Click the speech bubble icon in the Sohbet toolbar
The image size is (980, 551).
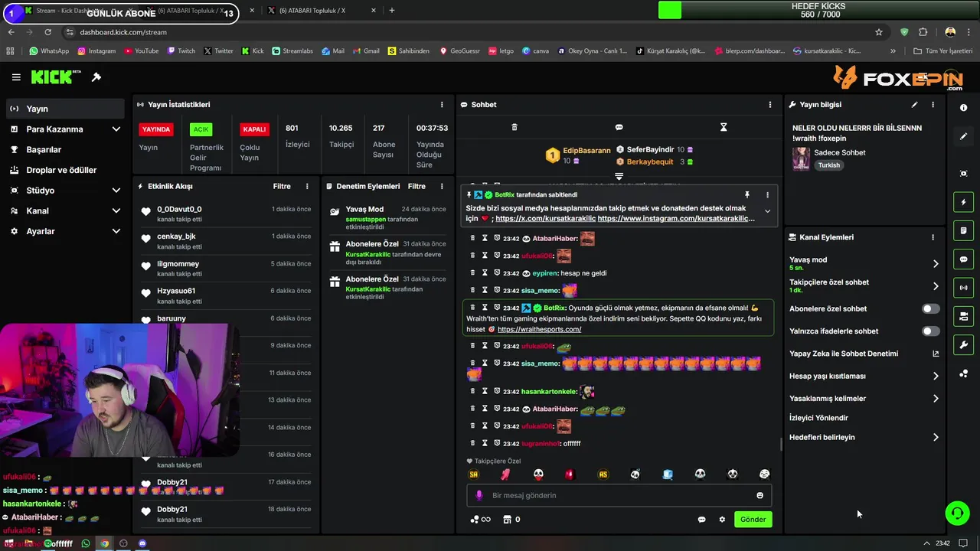click(x=619, y=127)
